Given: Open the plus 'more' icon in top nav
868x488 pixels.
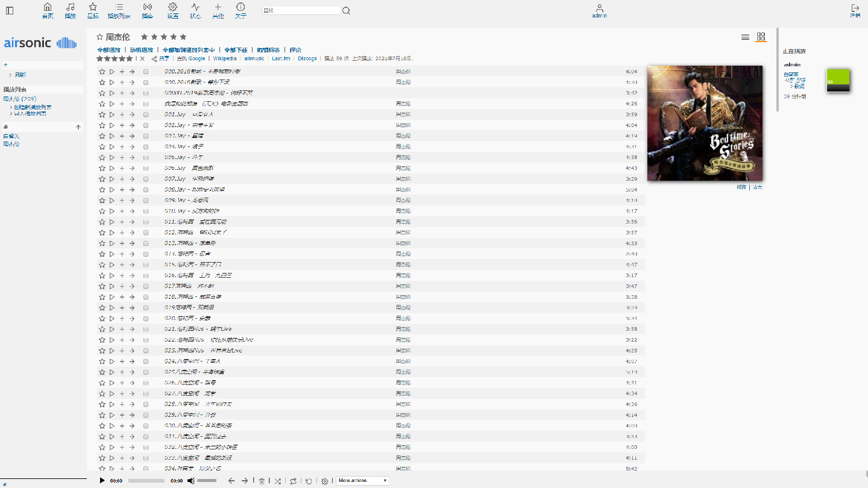Looking at the screenshot, I should pos(218,11).
